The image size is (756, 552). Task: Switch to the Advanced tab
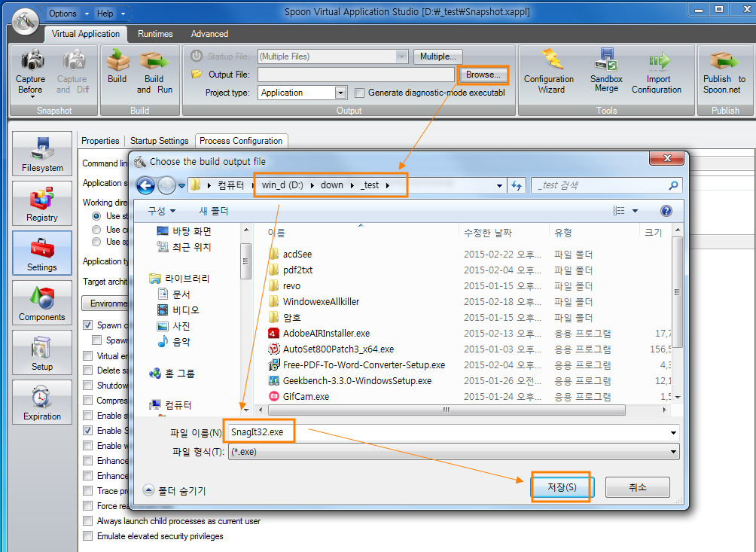210,34
